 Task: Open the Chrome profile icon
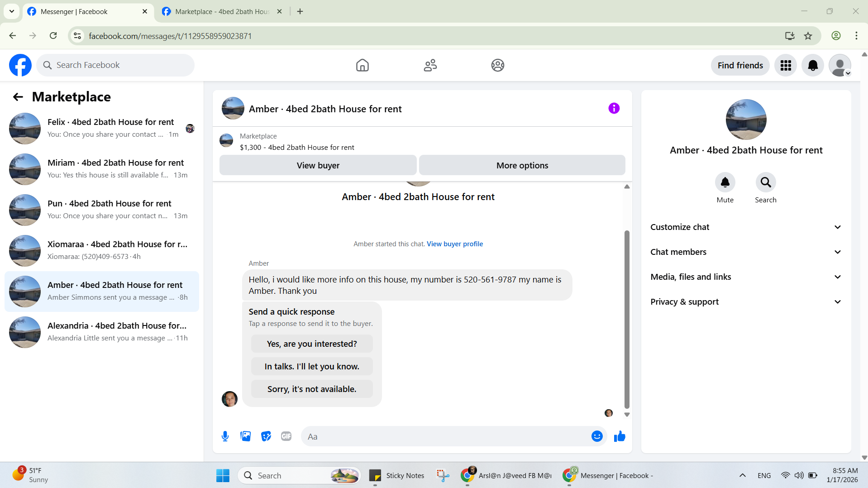tap(836, 36)
